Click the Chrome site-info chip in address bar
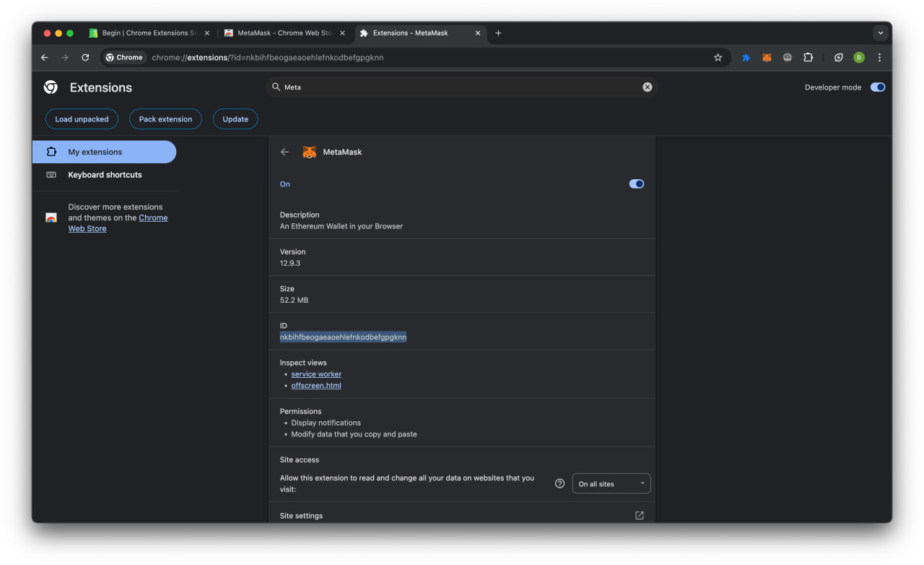 (x=125, y=58)
